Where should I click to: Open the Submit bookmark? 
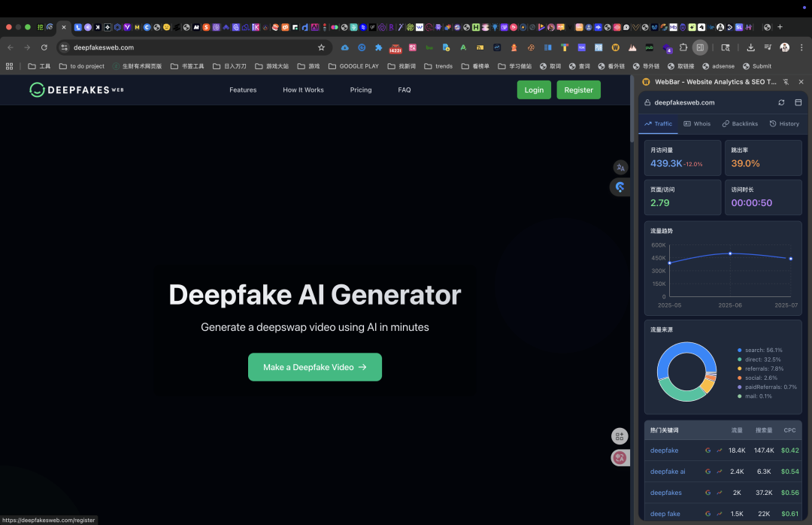tap(756, 66)
